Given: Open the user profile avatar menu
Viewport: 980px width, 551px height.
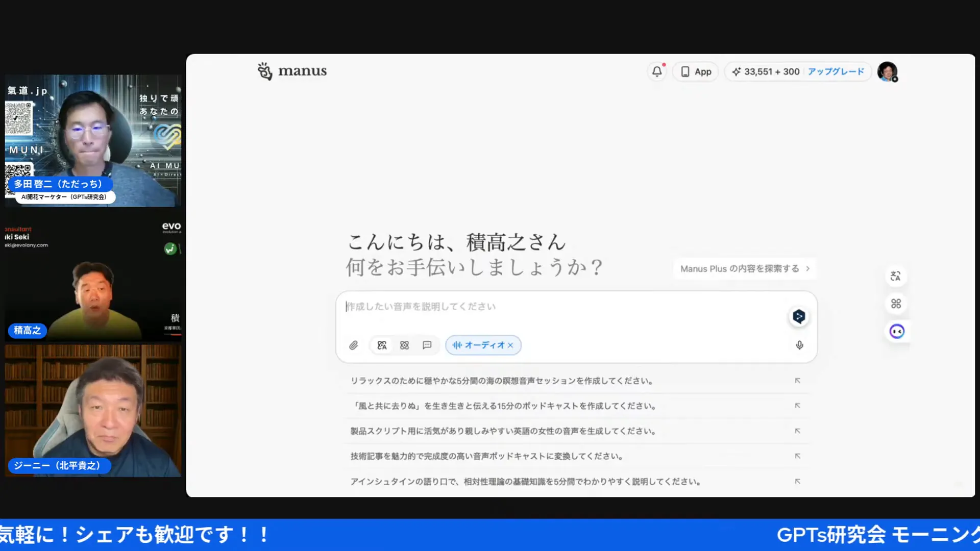Looking at the screenshot, I should coord(888,72).
